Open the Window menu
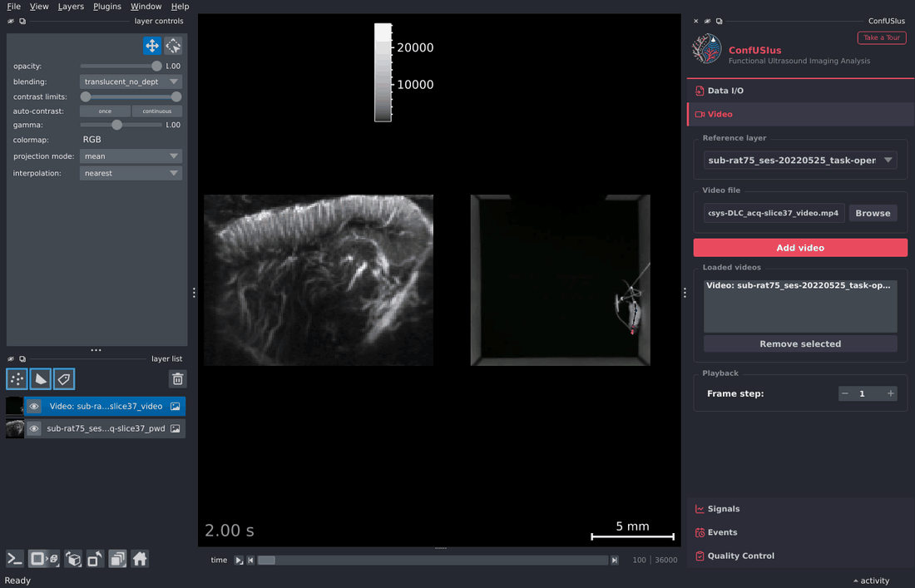 pos(146,7)
